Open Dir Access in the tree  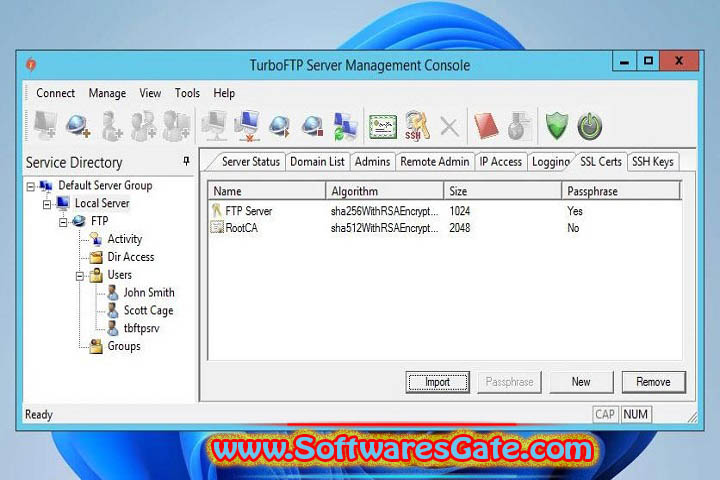coord(131,257)
